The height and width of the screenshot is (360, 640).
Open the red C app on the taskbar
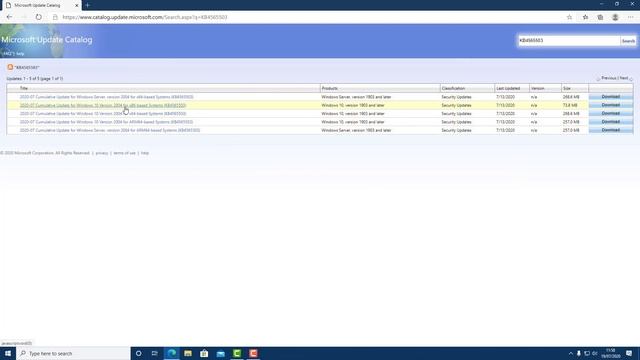pos(253,353)
